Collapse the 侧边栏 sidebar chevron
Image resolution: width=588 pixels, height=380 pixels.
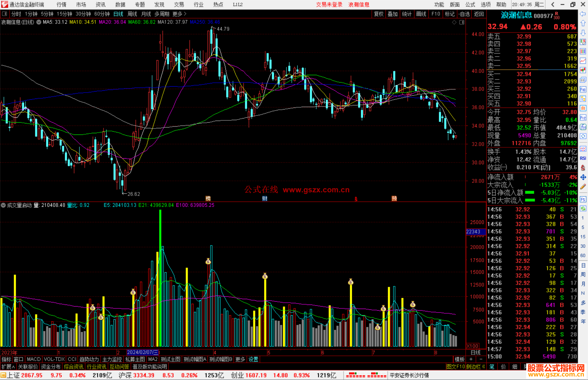[483, 367]
